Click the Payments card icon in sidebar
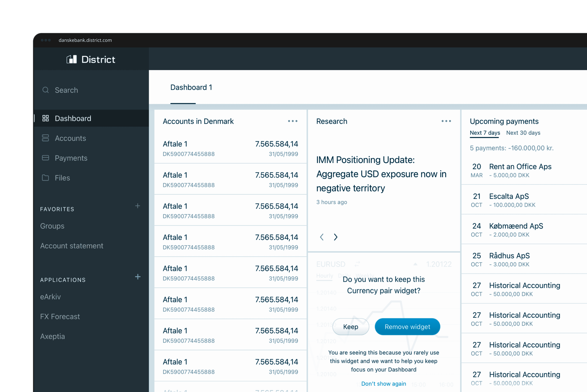587x392 pixels. [45, 158]
